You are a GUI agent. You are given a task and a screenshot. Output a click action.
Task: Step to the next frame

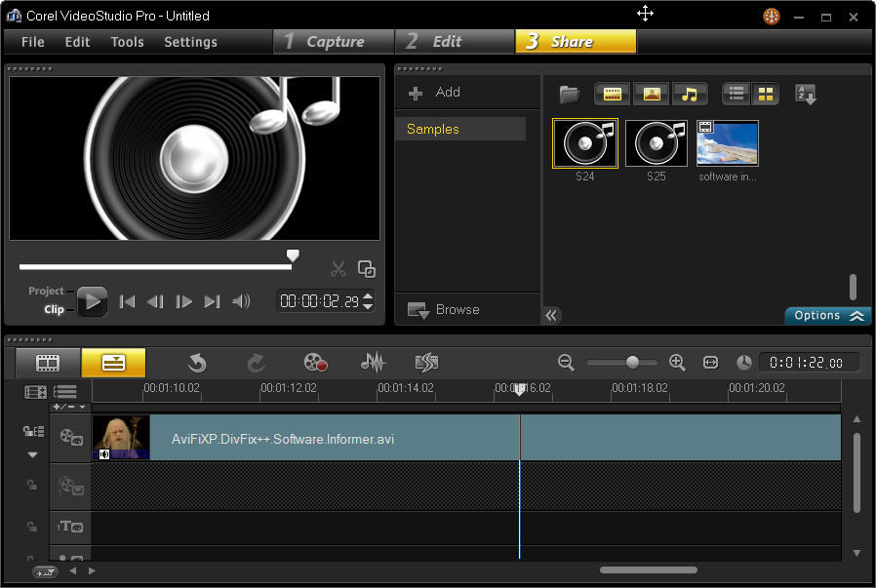coord(183,301)
